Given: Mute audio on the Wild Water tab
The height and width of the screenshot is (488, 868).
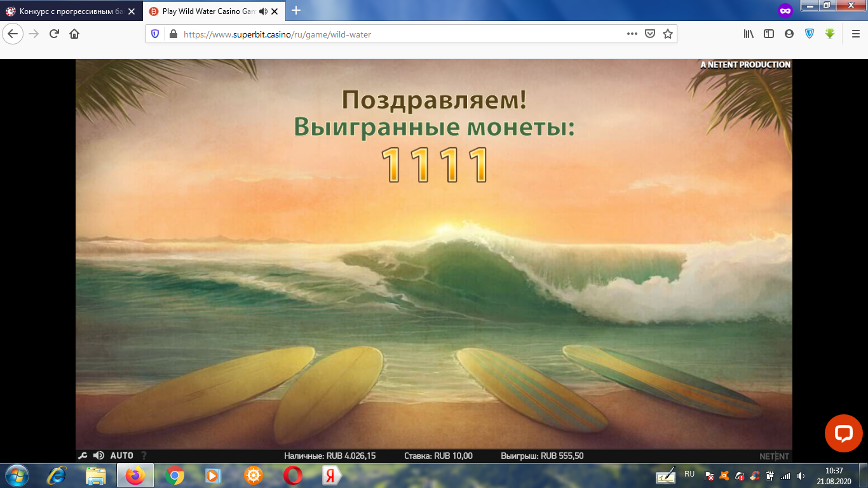Looking at the screenshot, I should coord(262,11).
